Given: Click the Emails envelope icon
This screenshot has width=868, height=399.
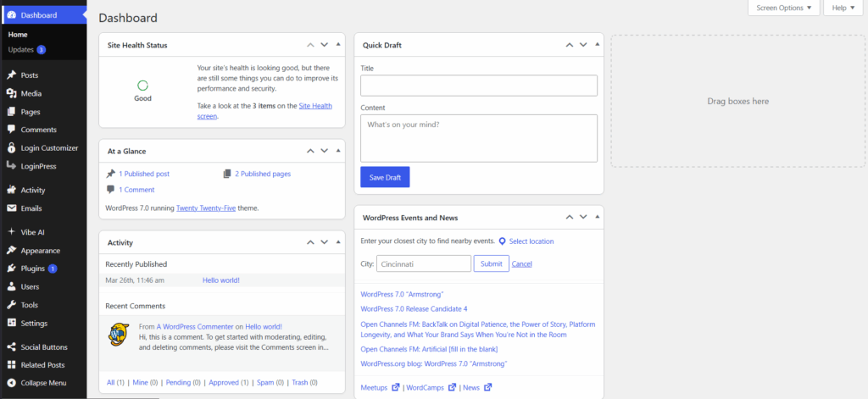Looking at the screenshot, I should tap(11, 208).
